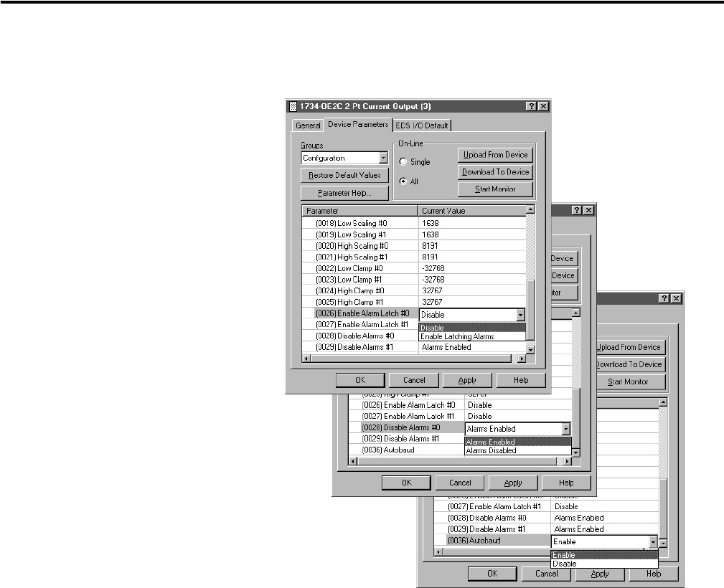The image size is (724, 588).
Task: Open Parameter Help
Action: (x=344, y=193)
